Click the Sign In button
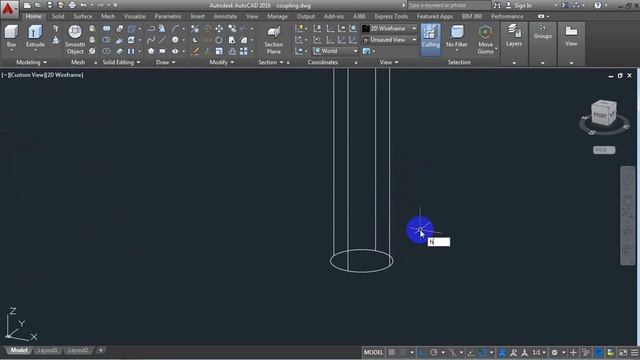640x360 pixels. 519,5
